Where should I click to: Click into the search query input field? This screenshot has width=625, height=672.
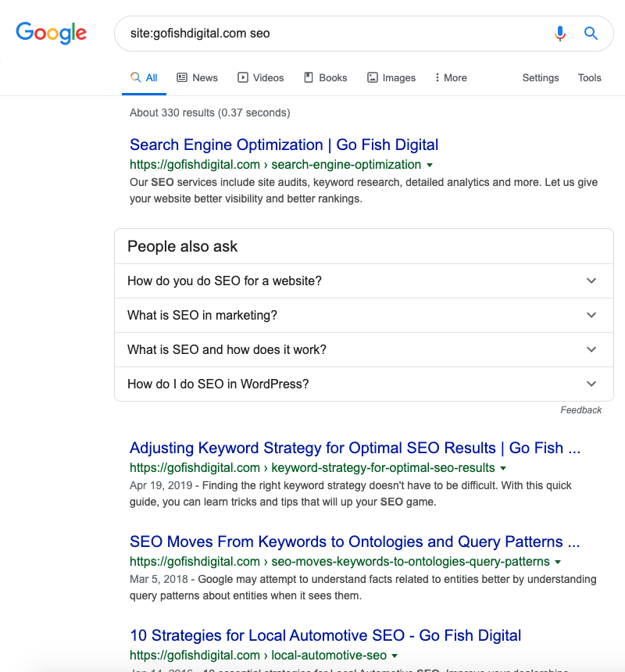[x=328, y=34]
